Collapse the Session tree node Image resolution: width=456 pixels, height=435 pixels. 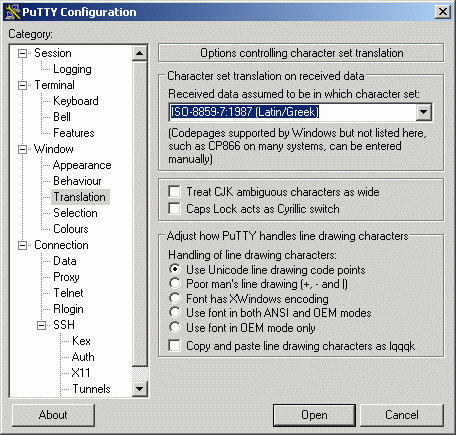(x=23, y=53)
